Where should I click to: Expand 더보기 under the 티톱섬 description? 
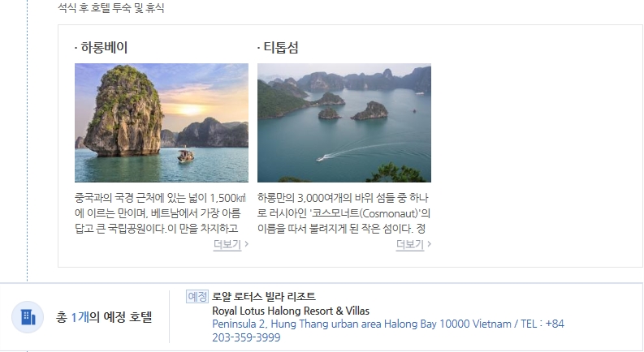tap(410, 244)
